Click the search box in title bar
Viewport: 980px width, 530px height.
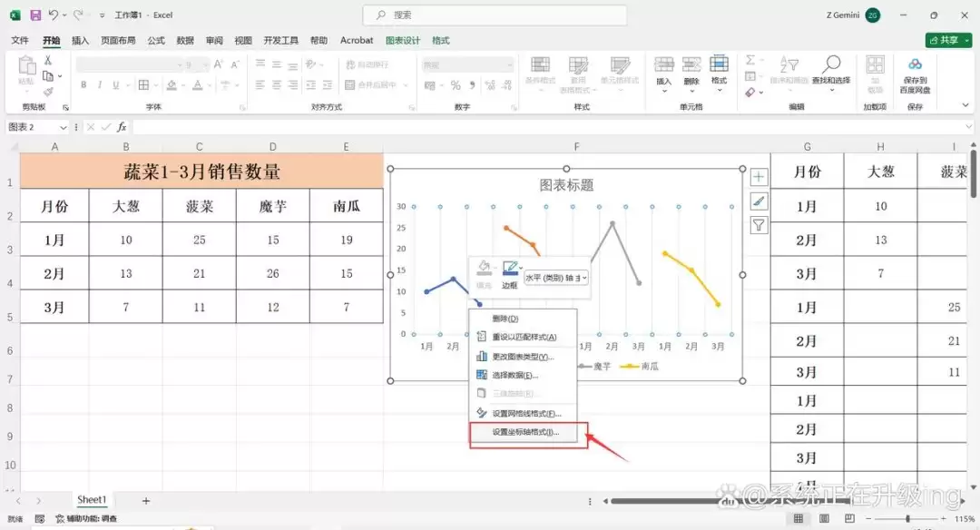(495, 15)
